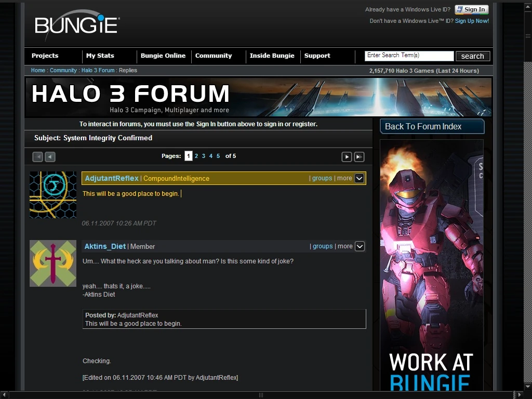
Task: Go to page 4 of thread
Action: (211, 156)
